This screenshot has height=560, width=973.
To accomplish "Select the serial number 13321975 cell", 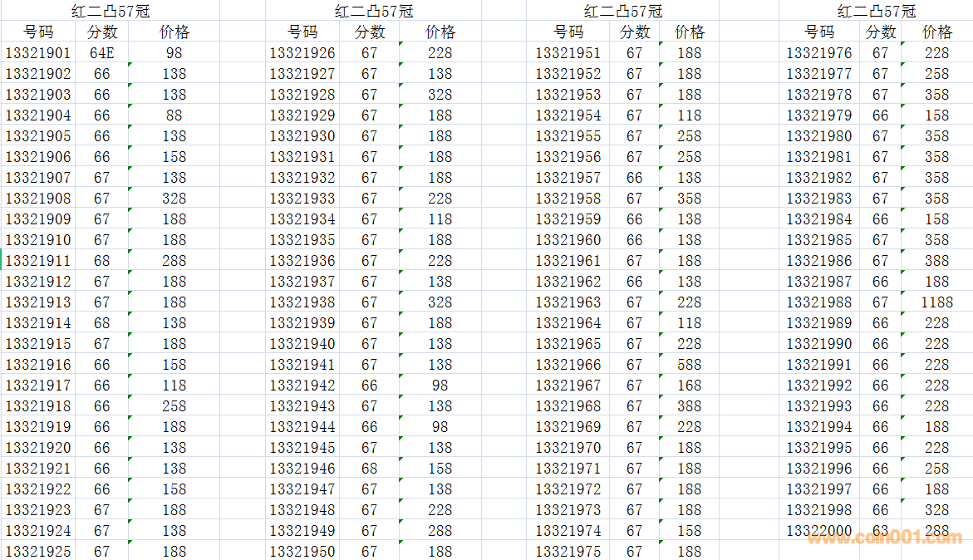I will [568, 552].
